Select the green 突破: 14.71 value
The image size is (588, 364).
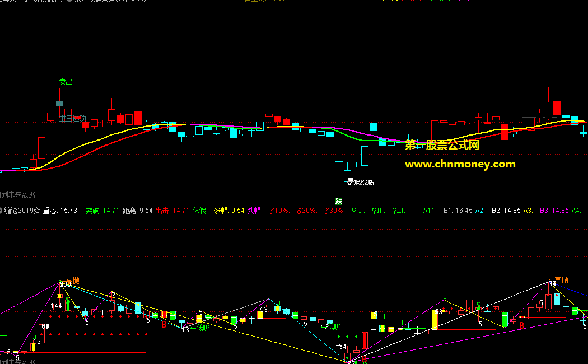pyautogui.click(x=102, y=211)
